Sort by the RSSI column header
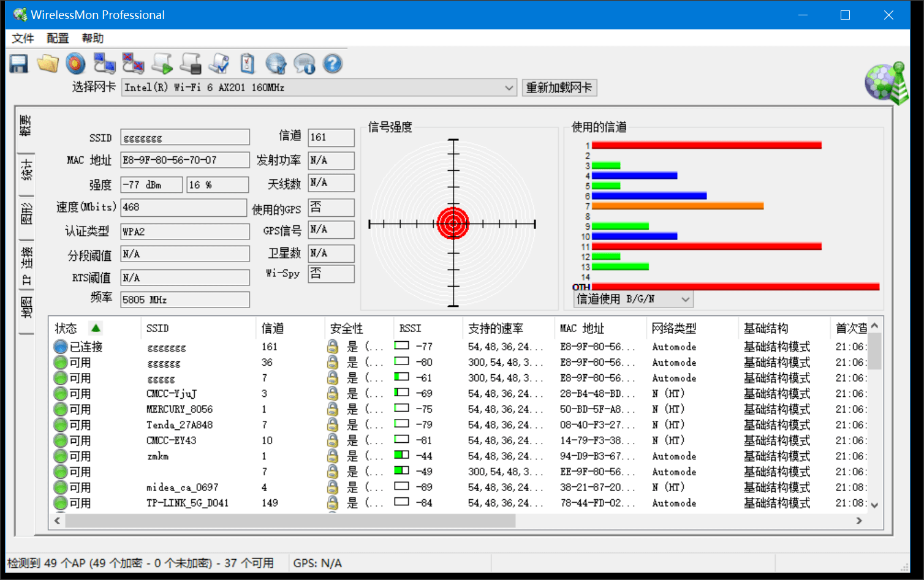This screenshot has height=580, width=924. pyautogui.click(x=428, y=328)
